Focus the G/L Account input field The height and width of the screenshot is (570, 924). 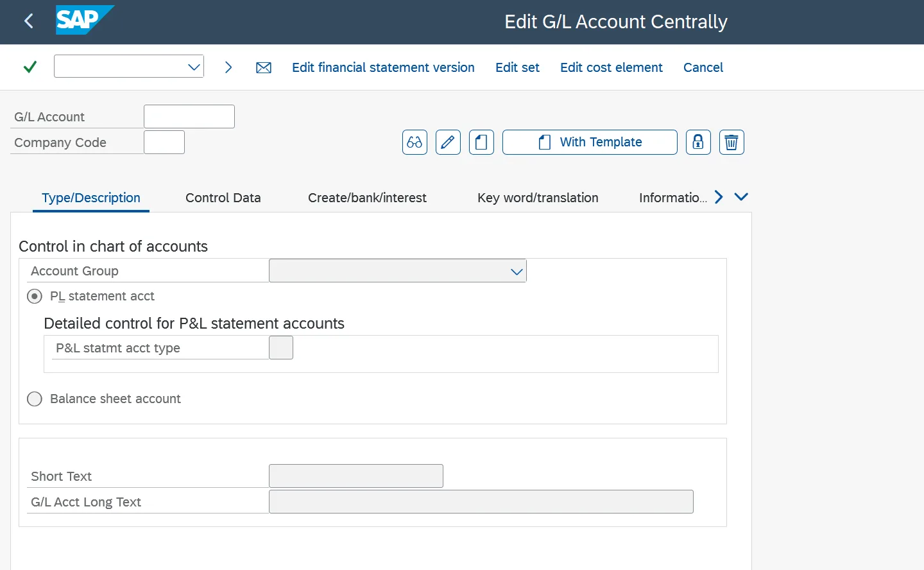pos(189,116)
